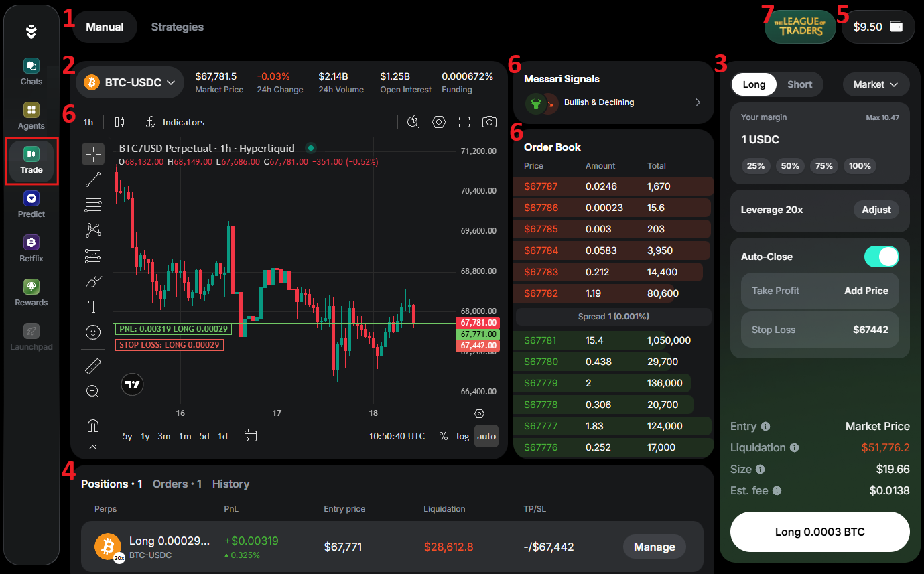
Task: Switch the candle scale to log
Action: pyautogui.click(x=462, y=436)
